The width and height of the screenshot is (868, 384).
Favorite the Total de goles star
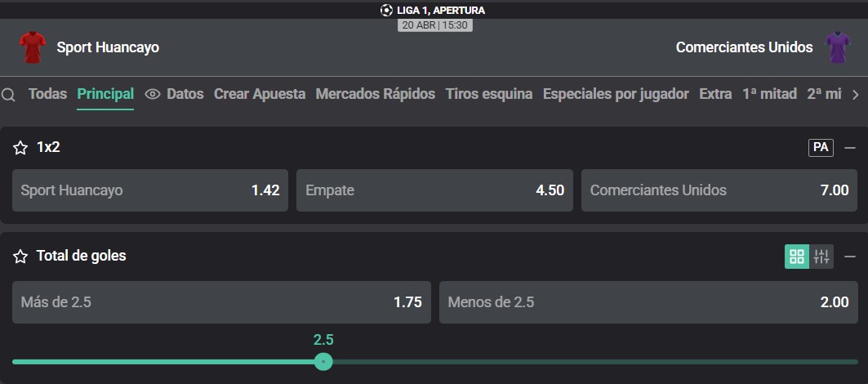20,256
